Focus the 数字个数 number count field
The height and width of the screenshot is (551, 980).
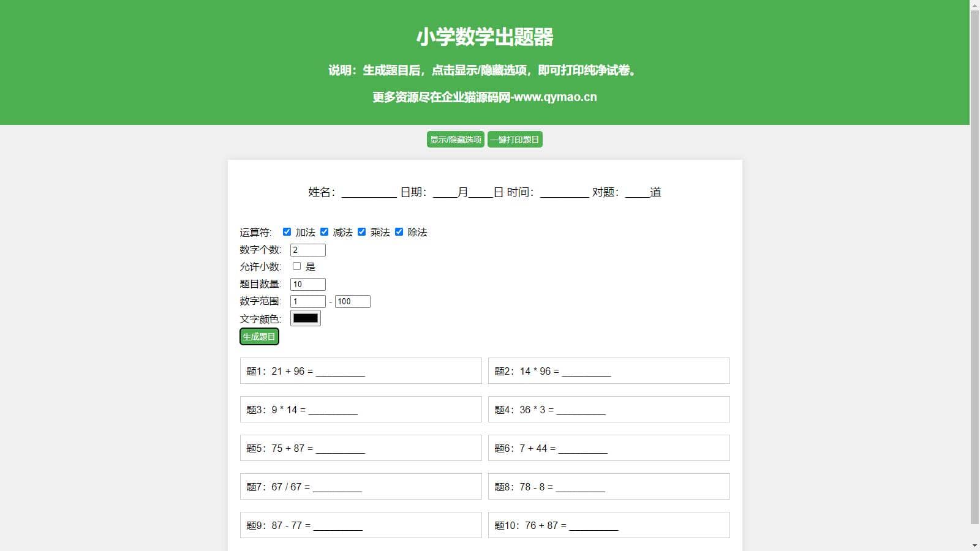(x=307, y=250)
